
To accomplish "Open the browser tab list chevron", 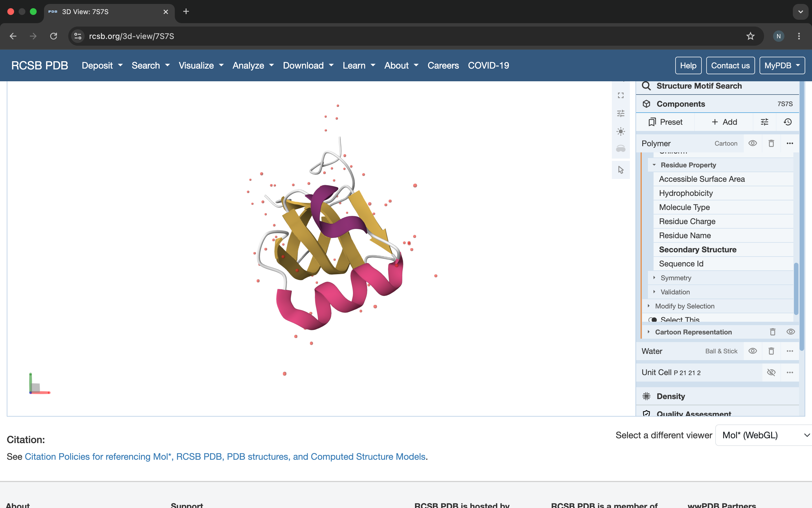I will click(x=801, y=12).
